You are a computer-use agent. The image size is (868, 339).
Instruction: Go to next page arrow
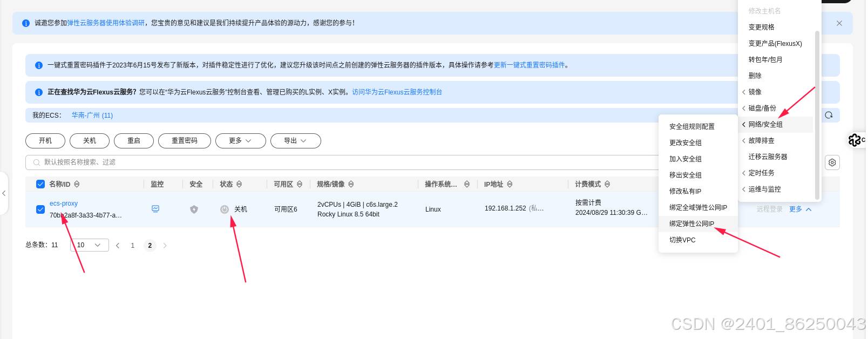(x=165, y=246)
